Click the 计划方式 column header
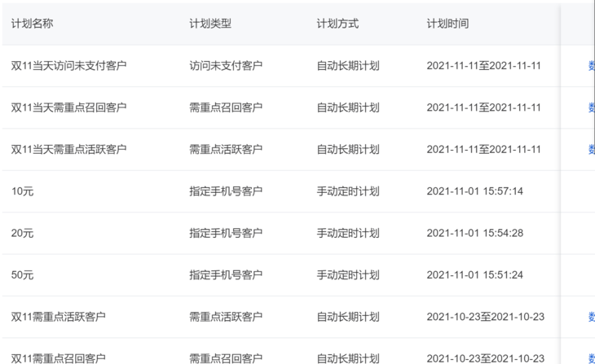The image size is (595, 364). (337, 24)
